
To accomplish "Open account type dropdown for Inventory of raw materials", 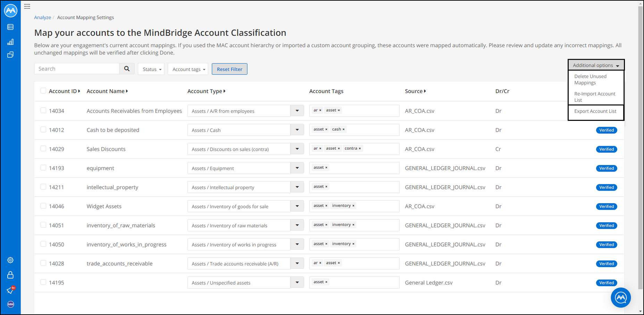I will pos(297,225).
